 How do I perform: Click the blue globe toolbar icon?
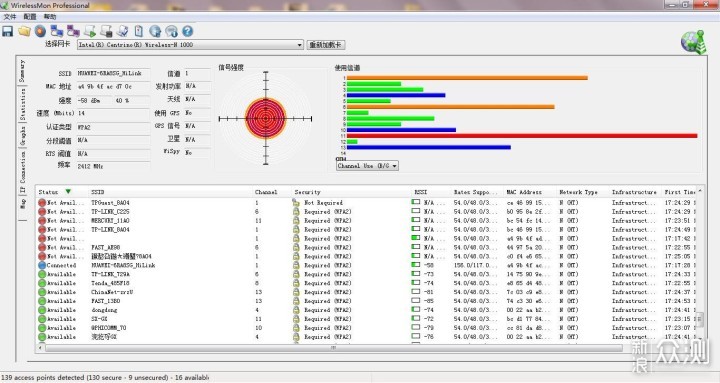(155, 31)
